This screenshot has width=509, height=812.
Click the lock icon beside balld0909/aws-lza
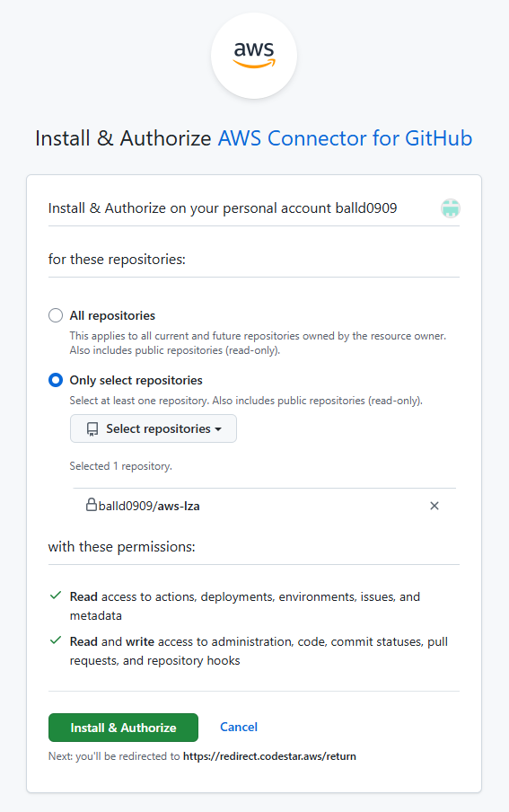[x=92, y=505]
